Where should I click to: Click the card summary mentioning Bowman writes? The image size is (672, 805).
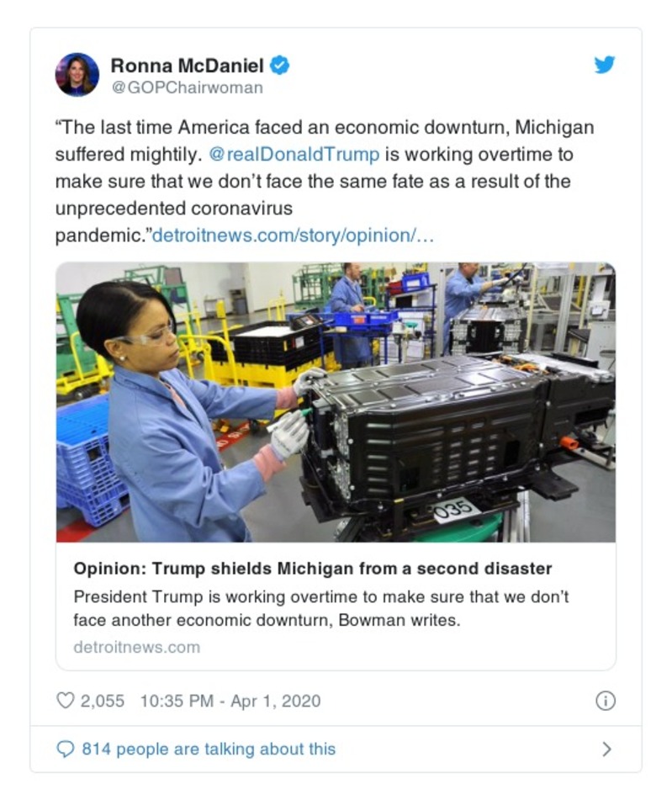(x=321, y=607)
